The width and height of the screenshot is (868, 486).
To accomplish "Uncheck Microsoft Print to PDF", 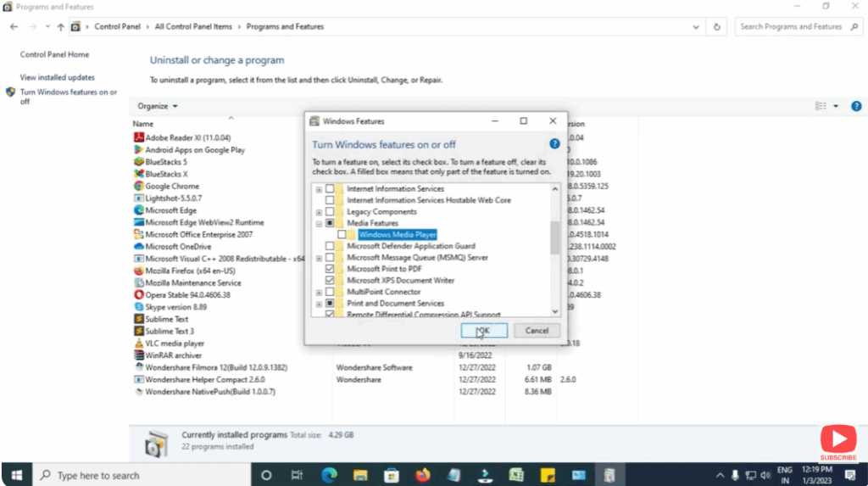I will click(x=330, y=269).
